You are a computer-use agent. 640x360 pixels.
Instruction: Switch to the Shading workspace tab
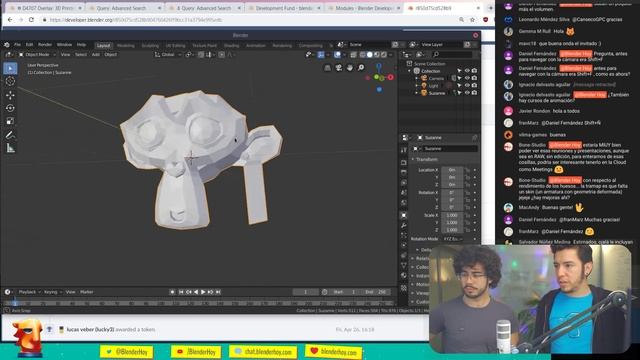(x=231, y=46)
